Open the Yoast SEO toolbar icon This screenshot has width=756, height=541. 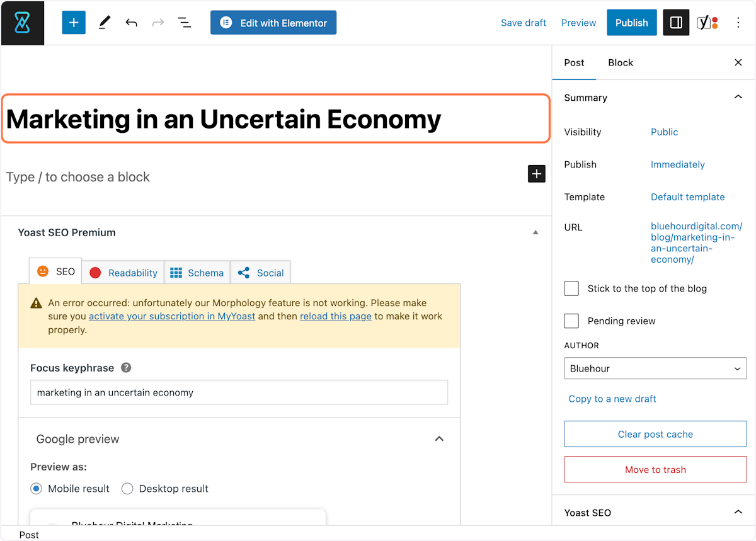click(x=707, y=23)
